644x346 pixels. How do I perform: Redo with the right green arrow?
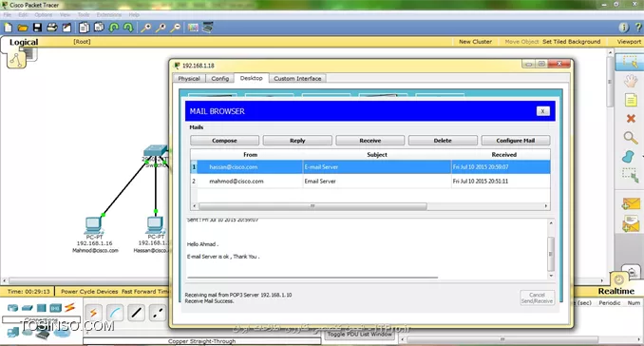[128, 28]
